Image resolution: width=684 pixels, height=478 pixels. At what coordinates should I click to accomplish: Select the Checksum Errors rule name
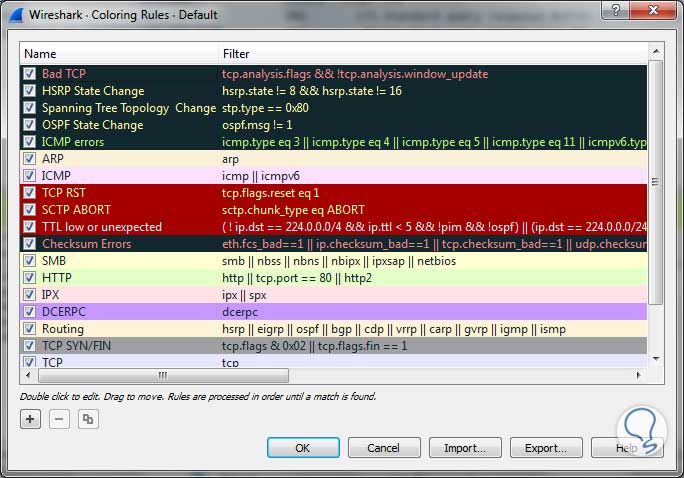86,244
